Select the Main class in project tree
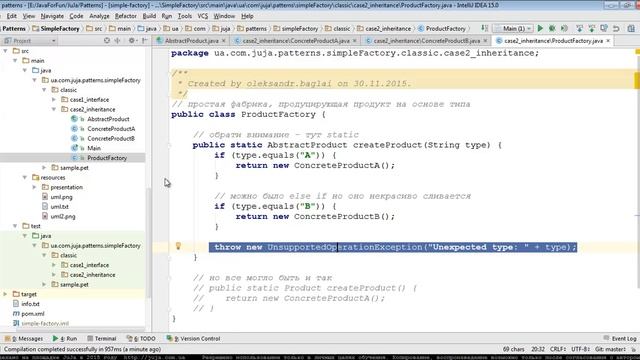 click(94, 148)
